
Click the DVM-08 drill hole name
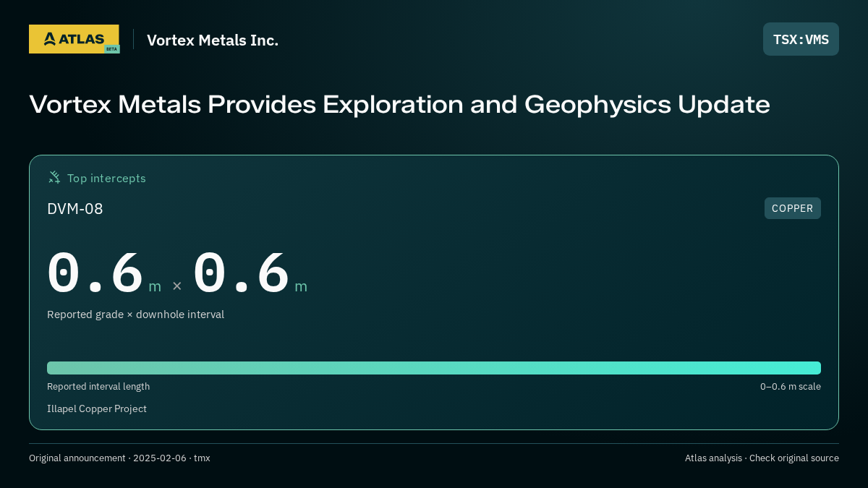click(75, 209)
